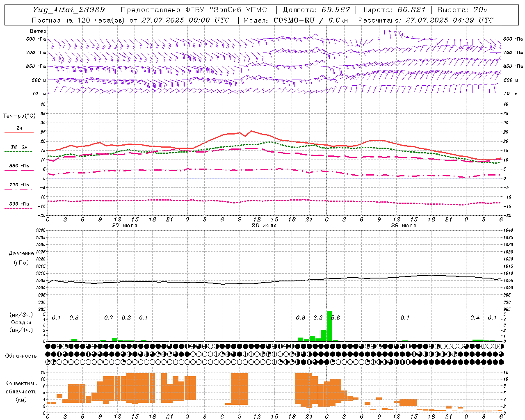This screenshot has height=420, width=525.
Task: Click the date label "29 июля"
Action: (404, 226)
